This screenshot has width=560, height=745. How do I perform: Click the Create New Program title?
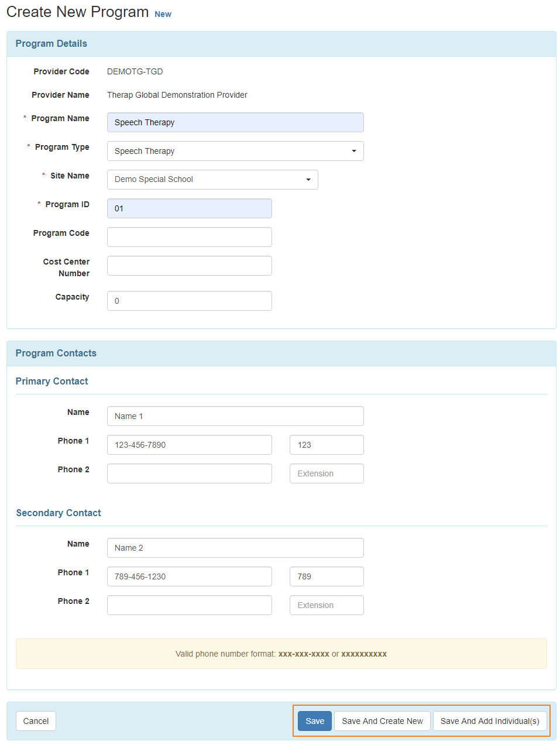[x=77, y=12]
